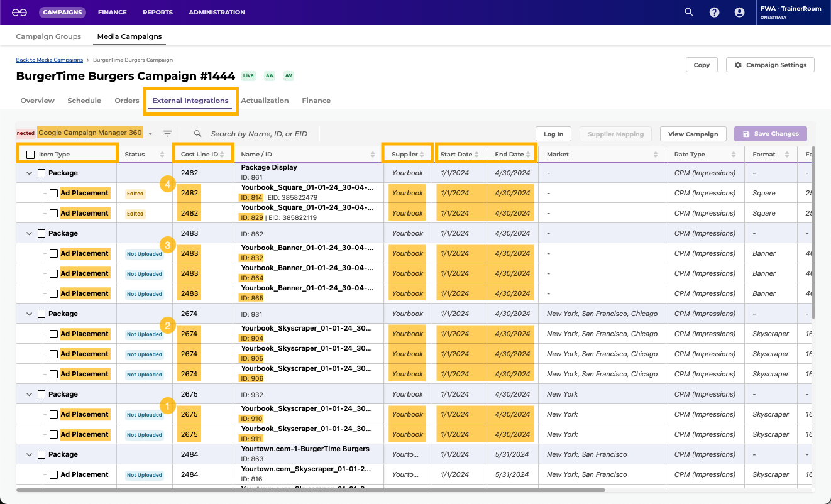Click the View Campaign button
This screenshot has width=831, height=504.
(x=693, y=134)
